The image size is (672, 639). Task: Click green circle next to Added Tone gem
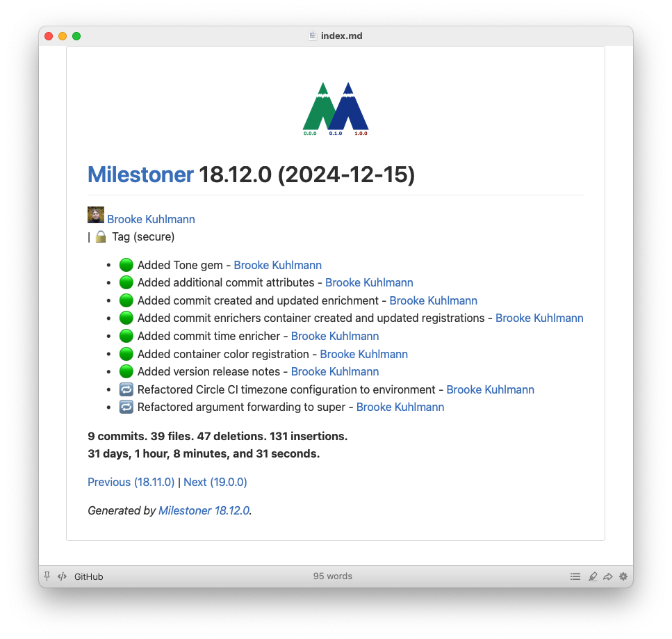(126, 265)
